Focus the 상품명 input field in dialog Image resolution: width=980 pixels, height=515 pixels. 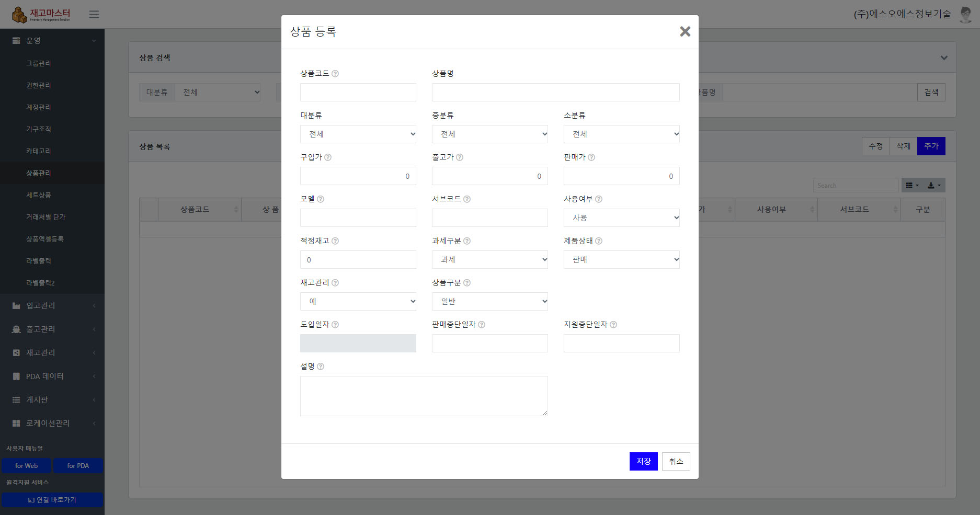(556, 93)
